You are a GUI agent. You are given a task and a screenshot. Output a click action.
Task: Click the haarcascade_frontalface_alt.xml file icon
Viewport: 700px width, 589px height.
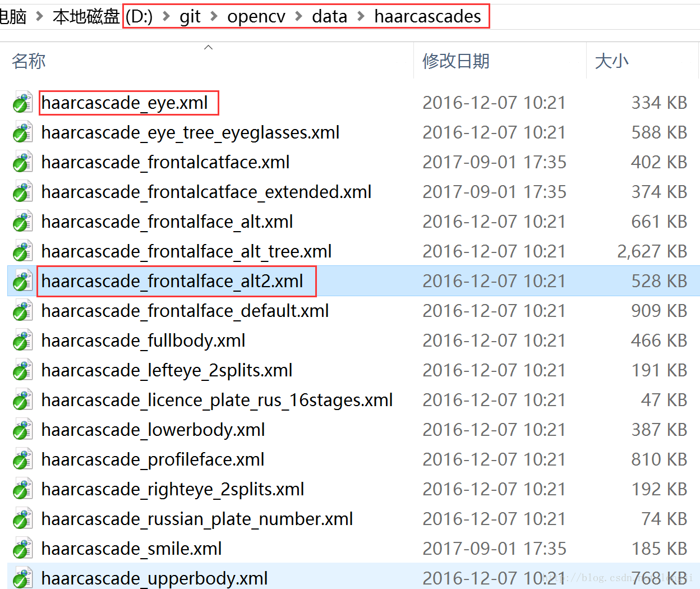[22, 222]
